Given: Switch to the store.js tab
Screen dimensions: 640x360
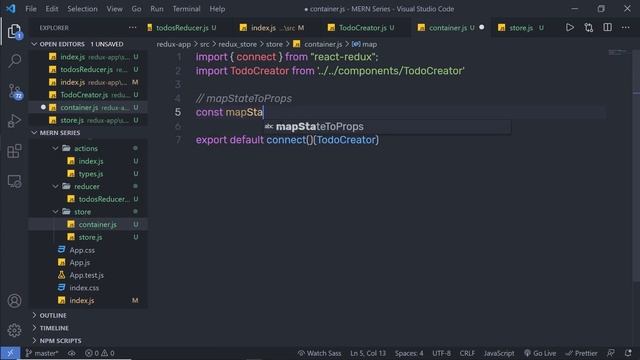Looking at the screenshot, I should tap(521, 27).
